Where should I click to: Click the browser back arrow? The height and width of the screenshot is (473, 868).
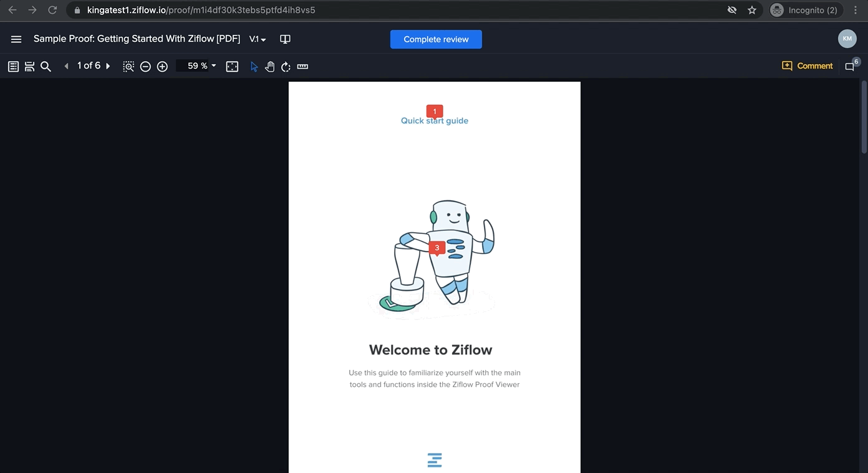(12, 10)
